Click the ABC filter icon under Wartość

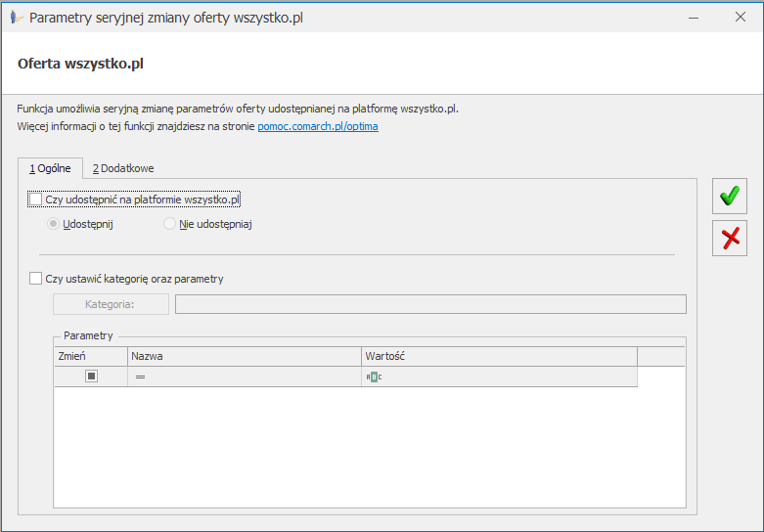pyautogui.click(x=374, y=377)
